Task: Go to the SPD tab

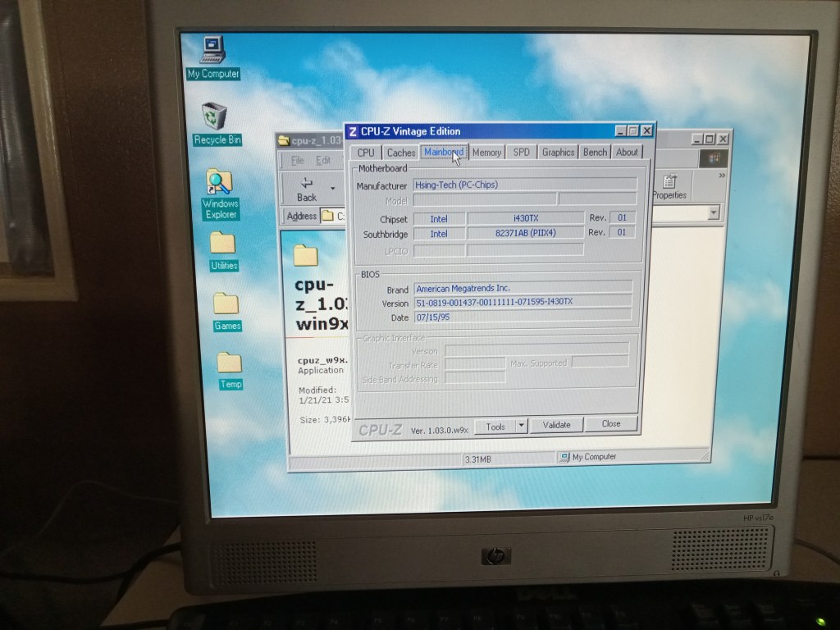Action: point(521,153)
